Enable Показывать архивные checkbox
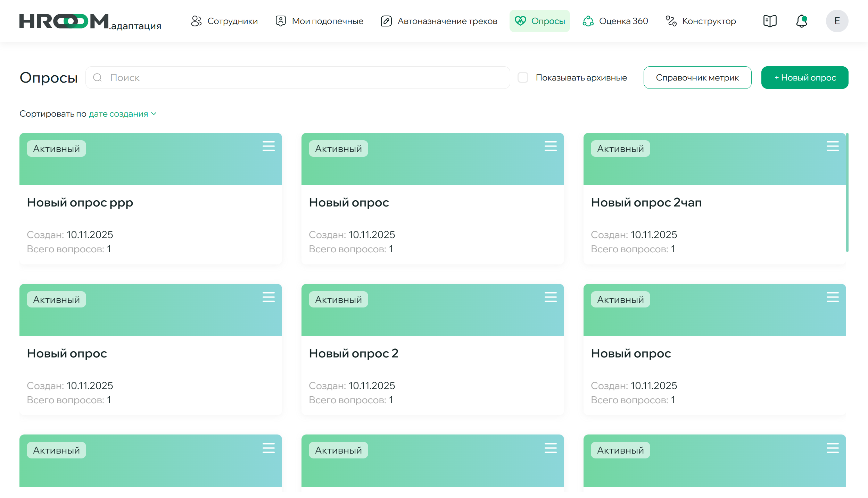 pyautogui.click(x=523, y=77)
